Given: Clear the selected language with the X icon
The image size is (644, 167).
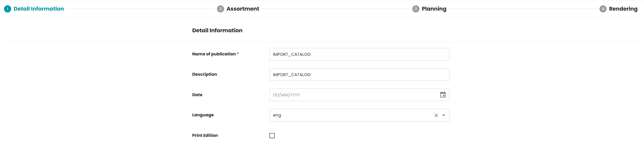Looking at the screenshot, I should 436,115.
